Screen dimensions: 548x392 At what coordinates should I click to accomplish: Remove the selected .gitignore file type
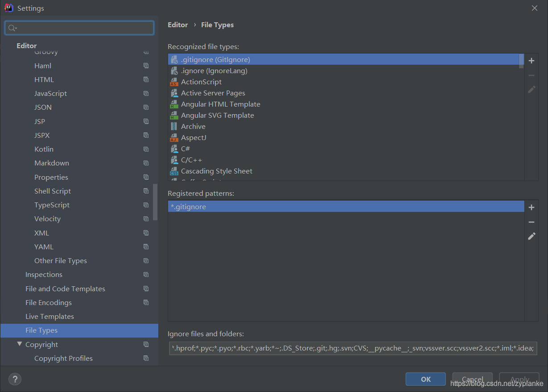[532, 75]
